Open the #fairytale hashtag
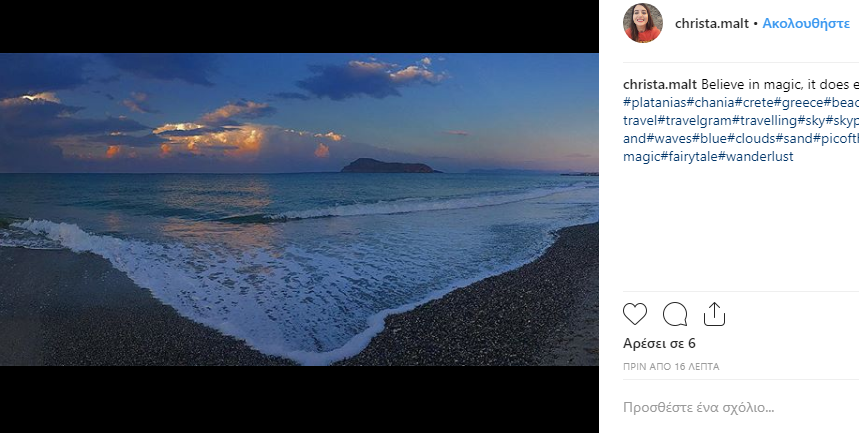 coord(691,157)
